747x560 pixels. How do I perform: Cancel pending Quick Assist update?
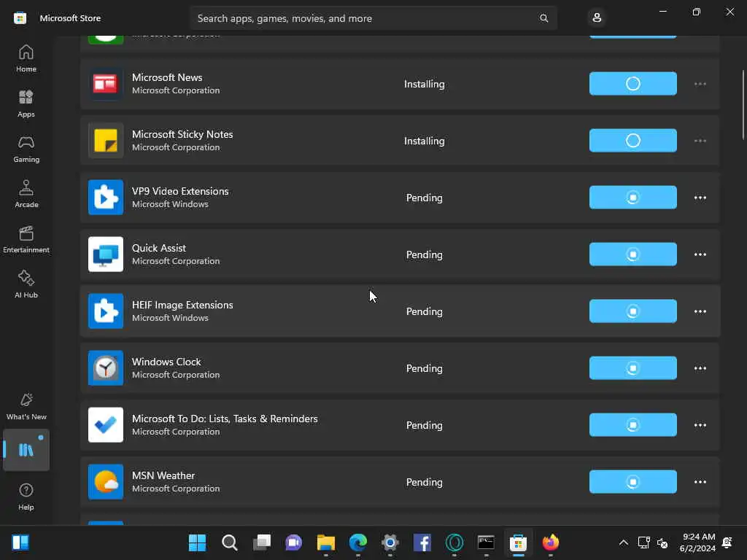pos(632,254)
